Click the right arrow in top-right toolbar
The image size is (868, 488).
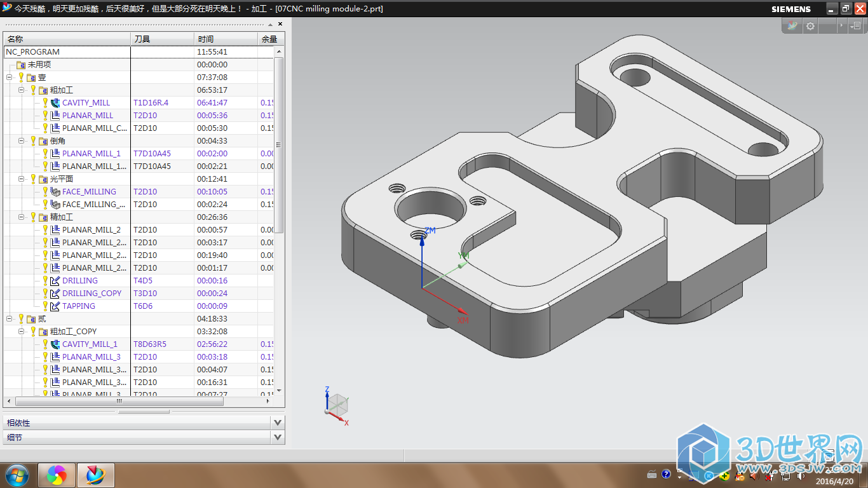pos(842,26)
